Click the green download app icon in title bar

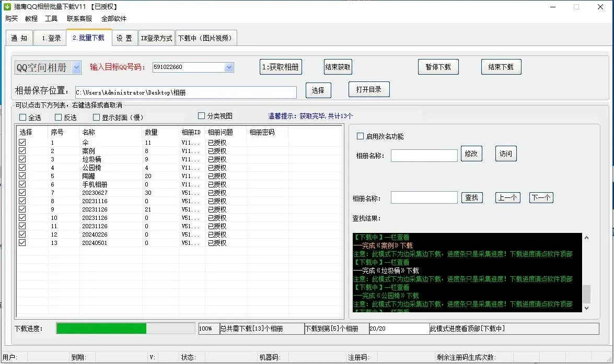[7, 7]
